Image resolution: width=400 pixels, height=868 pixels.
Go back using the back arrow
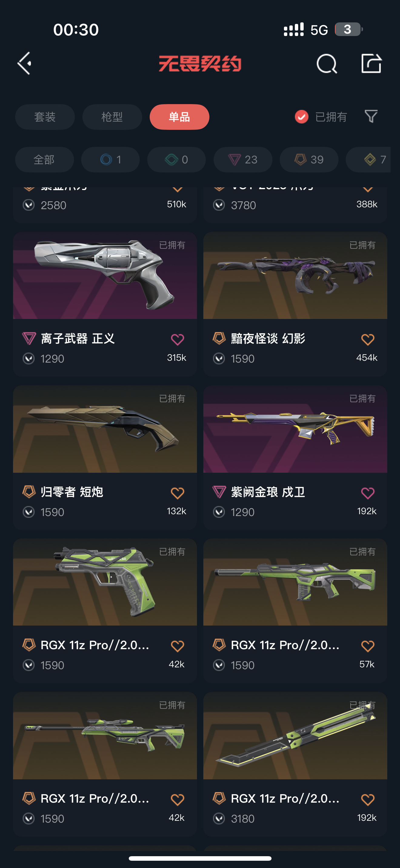(24, 63)
